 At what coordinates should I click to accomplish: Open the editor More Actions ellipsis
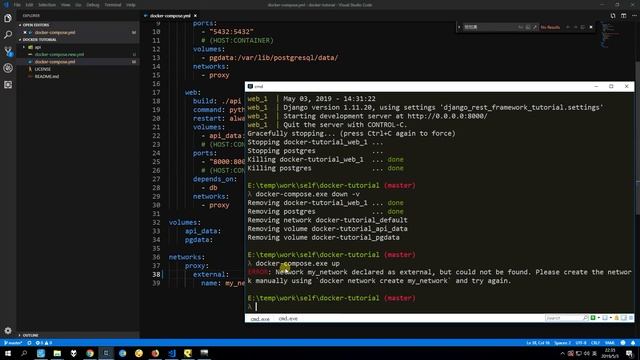pos(634,16)
